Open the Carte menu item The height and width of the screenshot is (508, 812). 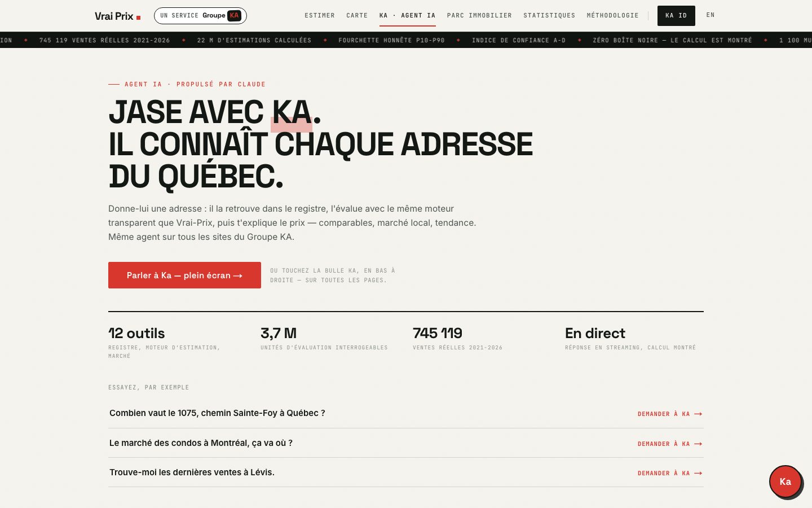[357, 15]
